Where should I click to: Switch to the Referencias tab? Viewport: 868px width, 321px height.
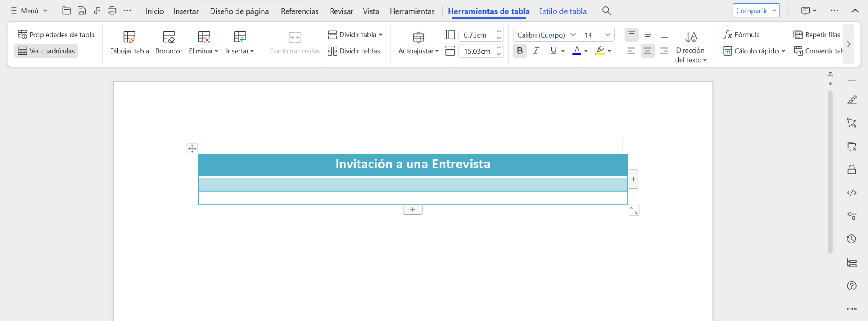[300, 11]
